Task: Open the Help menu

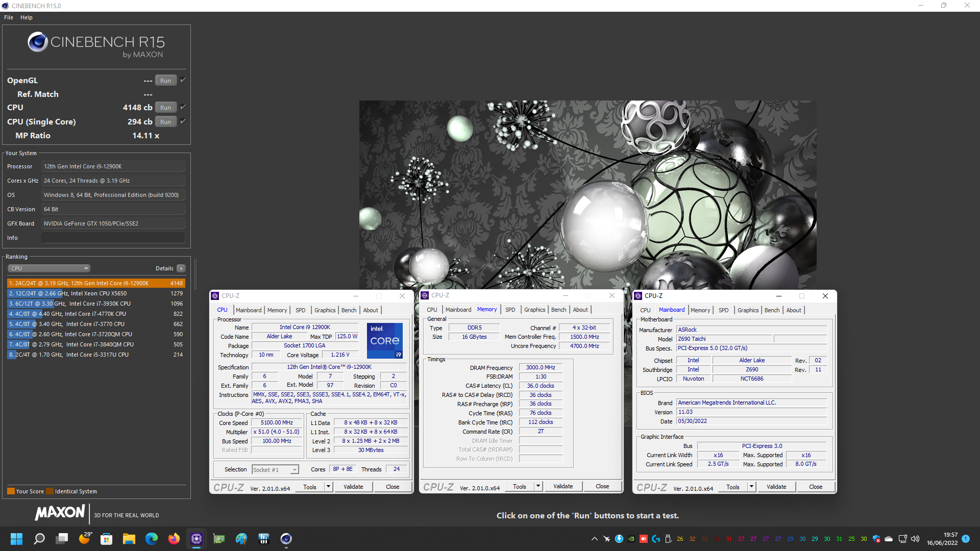Action: [x=27, y=17]
